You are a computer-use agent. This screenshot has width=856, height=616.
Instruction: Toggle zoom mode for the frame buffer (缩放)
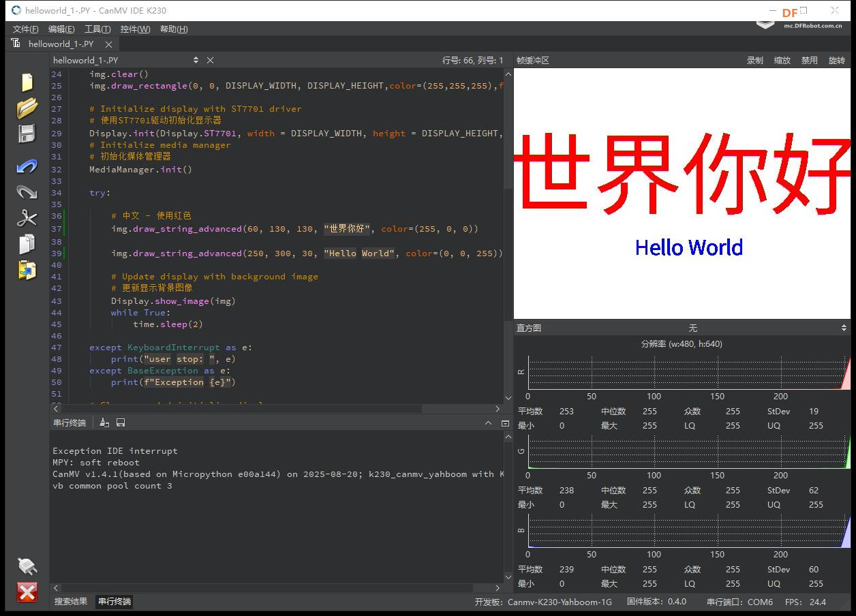782,60
